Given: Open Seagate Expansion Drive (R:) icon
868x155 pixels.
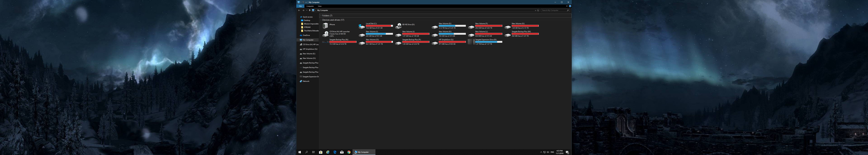Looking at the screenshot, I should (x=471, y=42).
